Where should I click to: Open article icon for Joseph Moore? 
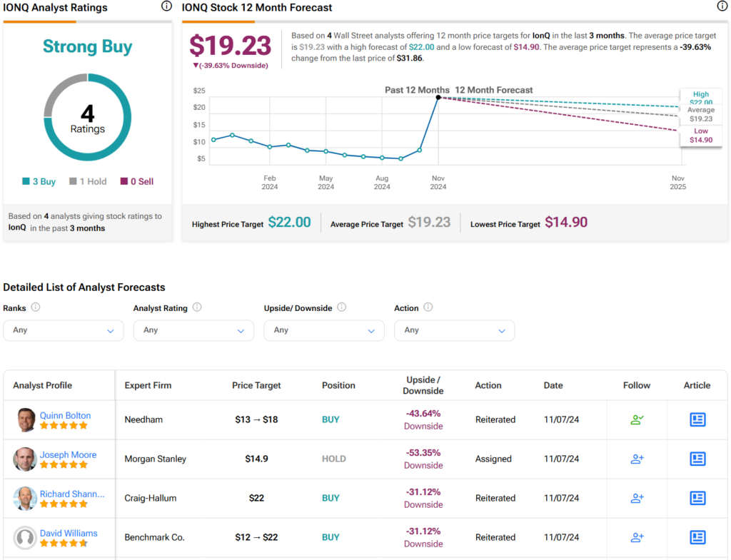(697, 459)
